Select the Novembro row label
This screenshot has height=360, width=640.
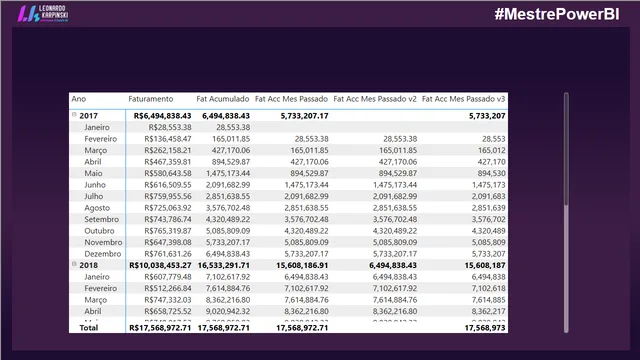[x=103, y=242]
